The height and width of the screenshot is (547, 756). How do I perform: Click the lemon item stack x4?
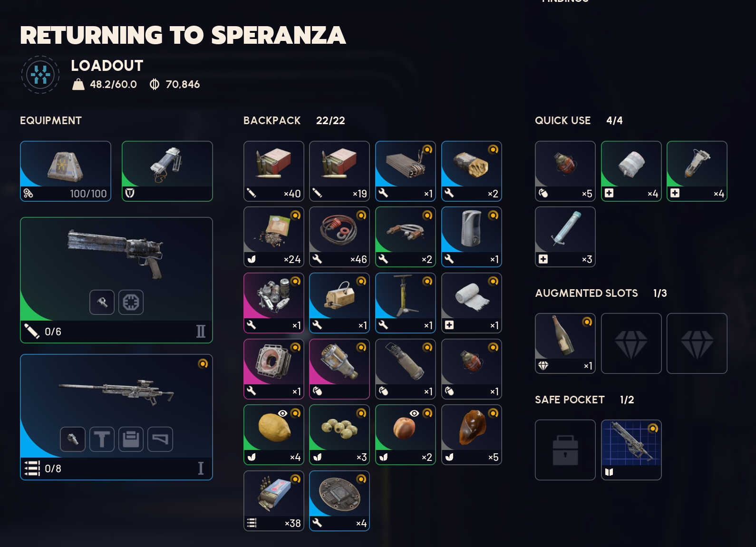(273, 434)
